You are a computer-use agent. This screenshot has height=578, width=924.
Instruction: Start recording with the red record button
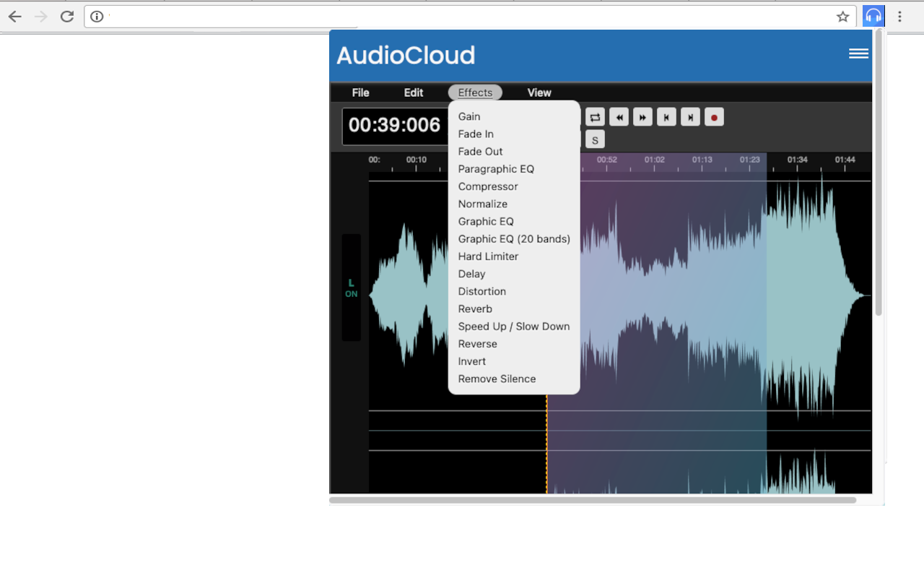(x=714, y=117)
